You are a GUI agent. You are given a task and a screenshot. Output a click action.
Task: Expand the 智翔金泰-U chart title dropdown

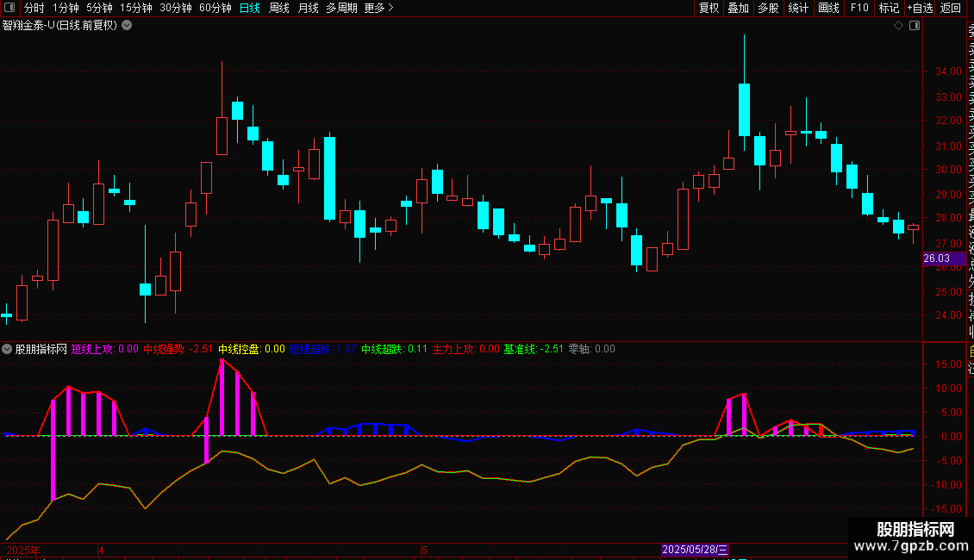click(x=127, y=26)
